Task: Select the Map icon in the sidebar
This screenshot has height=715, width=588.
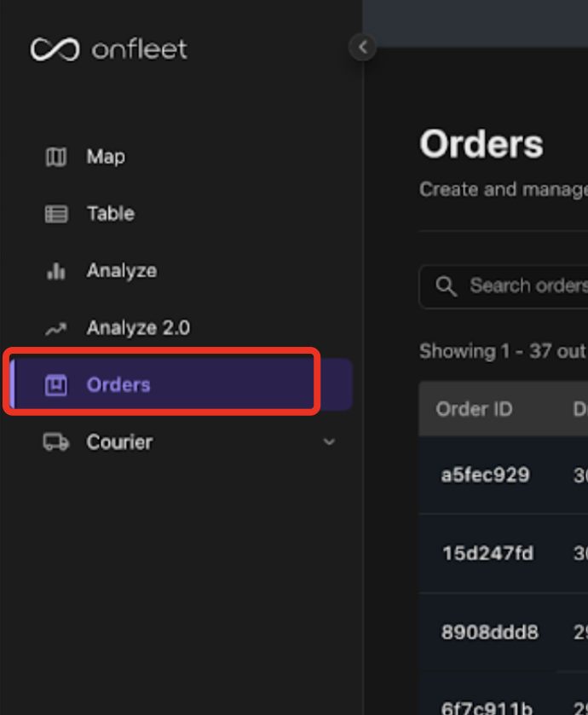Action: (x=55, y=157)
